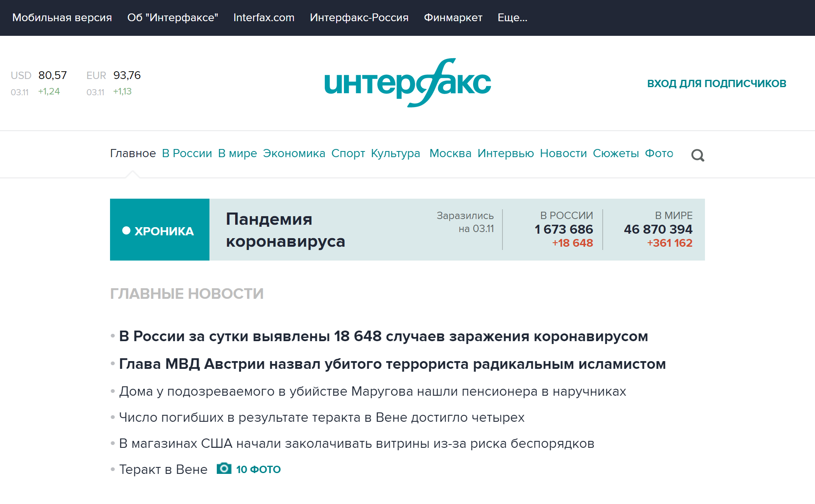Click ВХОД ДЛЯ ПОДПИСЧИКОВ login link
This screenshot has height=504, width=815.
[716, 83]
